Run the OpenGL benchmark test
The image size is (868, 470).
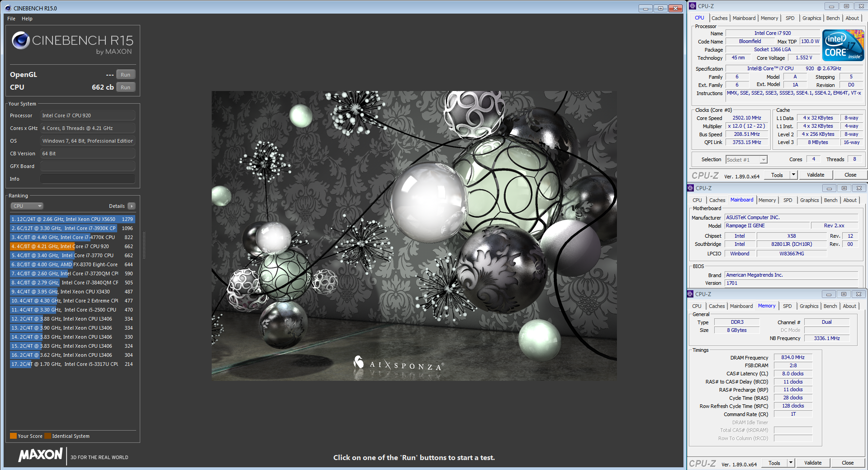(126, 75)
